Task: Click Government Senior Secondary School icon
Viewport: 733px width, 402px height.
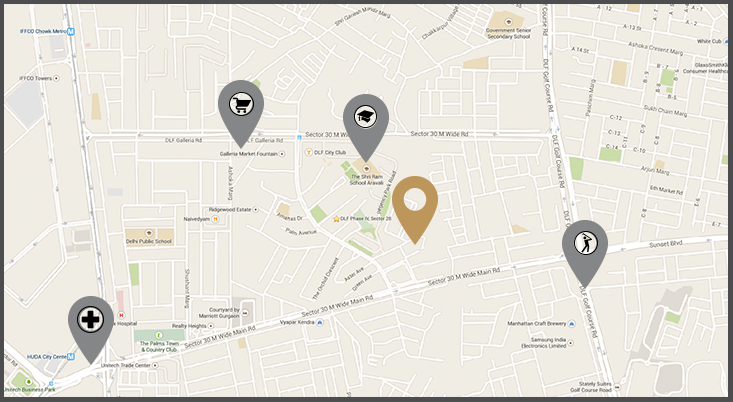Action: [509, 22]
